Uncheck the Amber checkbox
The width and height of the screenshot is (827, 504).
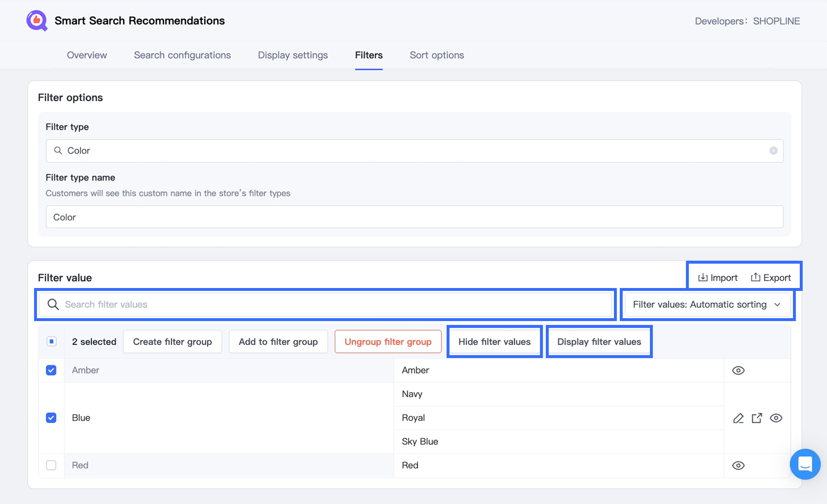click(x=51, y=371)
